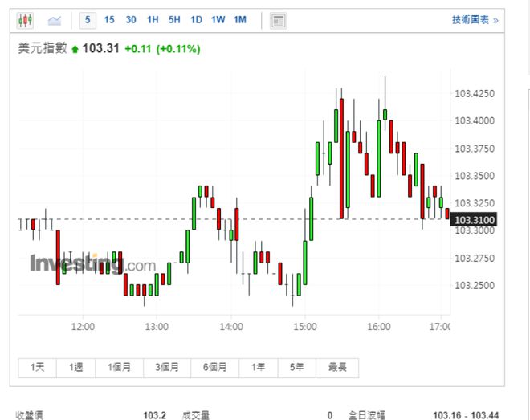The image size is (530, 420).
Task: Choose the 1天 time range
Action: point(37,368)
